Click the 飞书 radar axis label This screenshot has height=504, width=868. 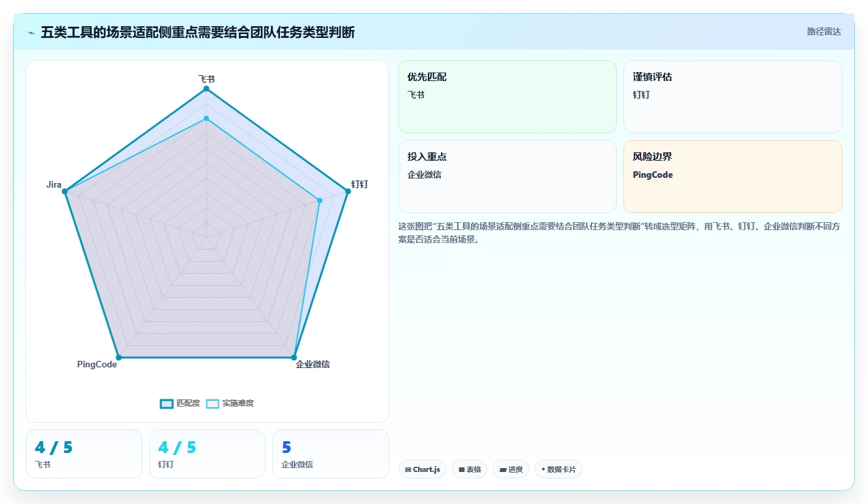[206, 78]
